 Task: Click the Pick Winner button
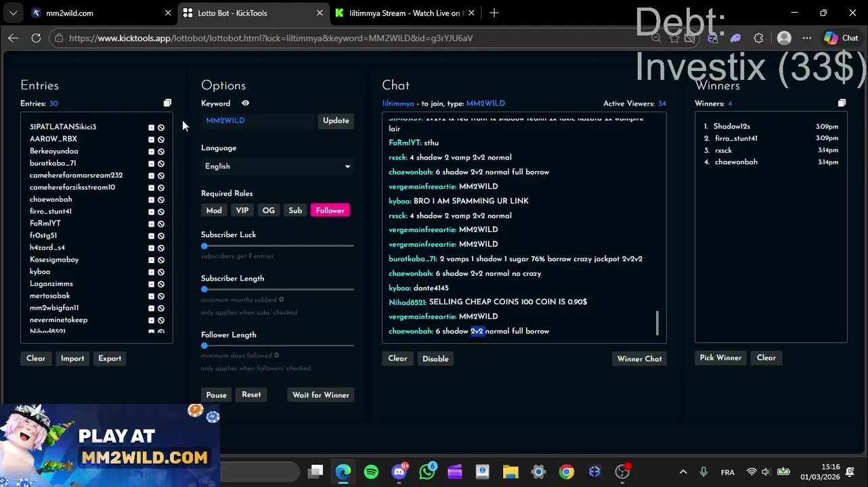click(x=720, y=358)
